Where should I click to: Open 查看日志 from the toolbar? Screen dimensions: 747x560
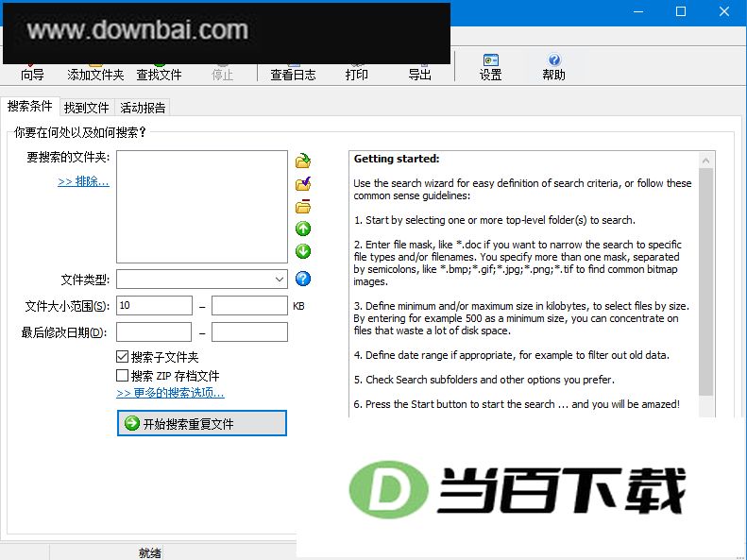[x=293, y=75]
